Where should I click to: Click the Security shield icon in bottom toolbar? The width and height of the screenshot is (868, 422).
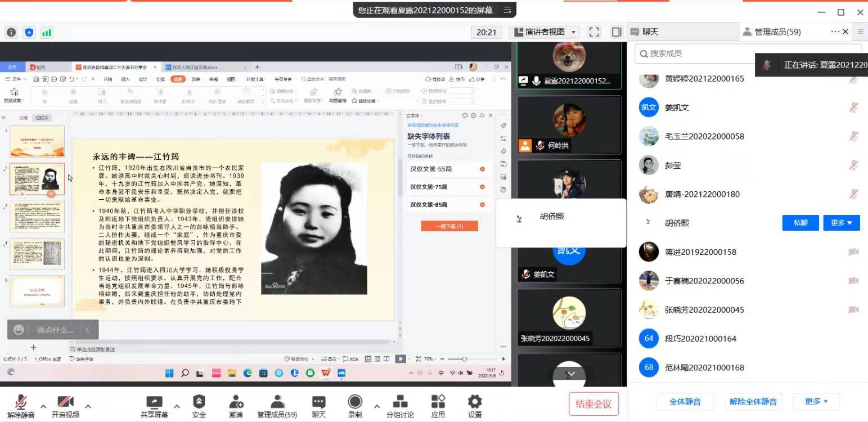tap(199, 402)
